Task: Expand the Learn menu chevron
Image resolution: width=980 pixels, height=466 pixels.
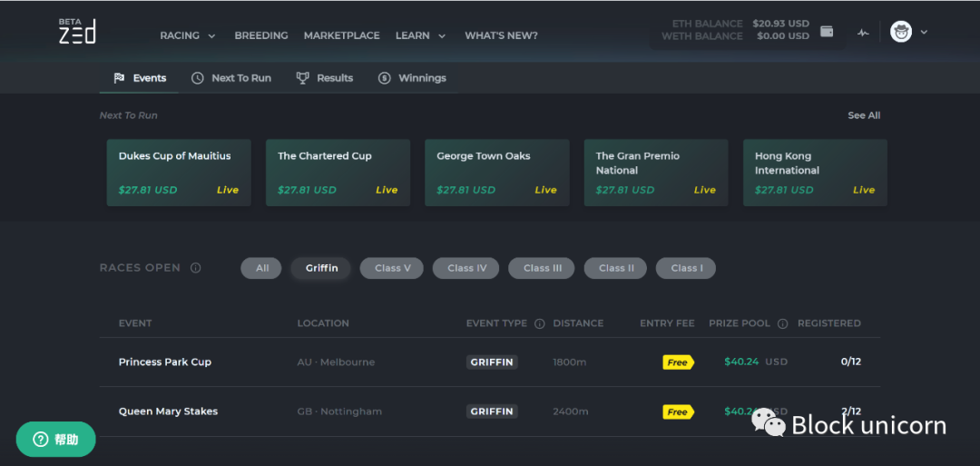Action: (x=442, y=36)
